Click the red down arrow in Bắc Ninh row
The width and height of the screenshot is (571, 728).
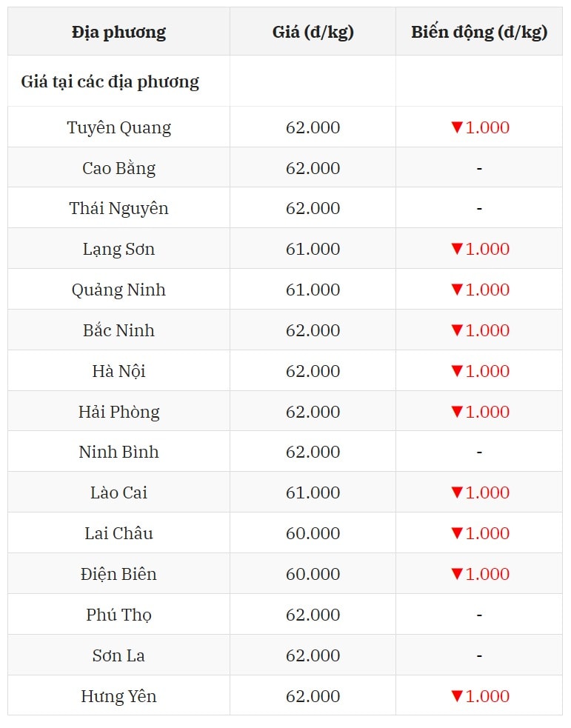pyautogui.click(x=457, y=330)
